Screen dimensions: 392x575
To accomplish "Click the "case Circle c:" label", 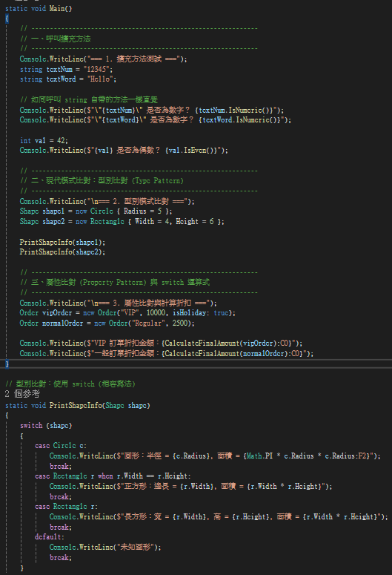I will point(61,446).
